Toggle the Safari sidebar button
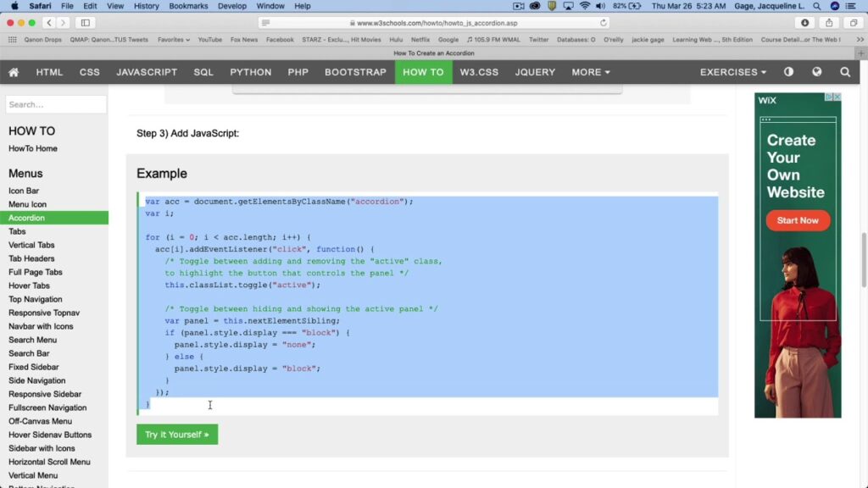The width and height of the screenshot is (868, 488). [85, 23]
